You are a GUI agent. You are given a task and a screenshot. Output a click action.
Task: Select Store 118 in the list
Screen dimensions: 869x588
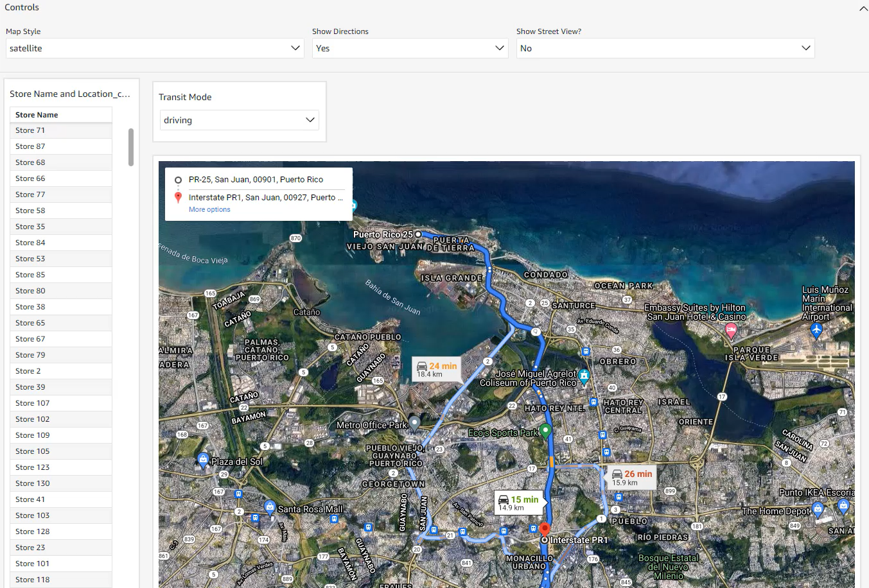61,580
